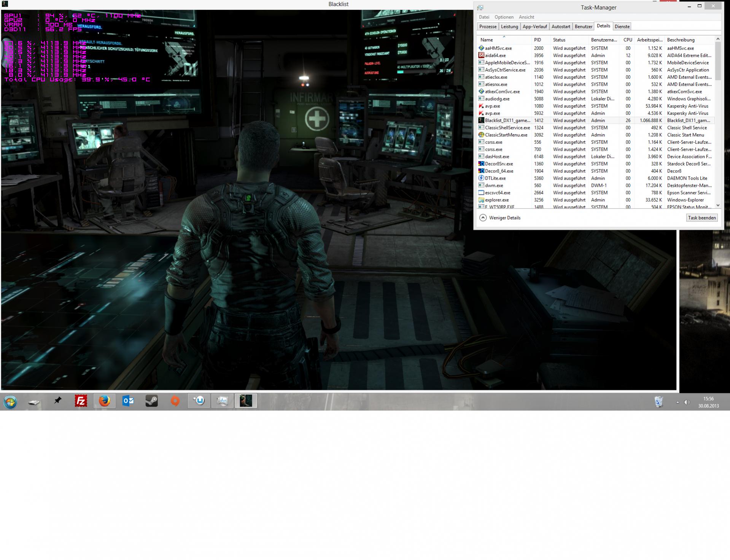Click the Blacklist window title icon
The width and height of the screenshot is (730, 560).
(5, 4)
